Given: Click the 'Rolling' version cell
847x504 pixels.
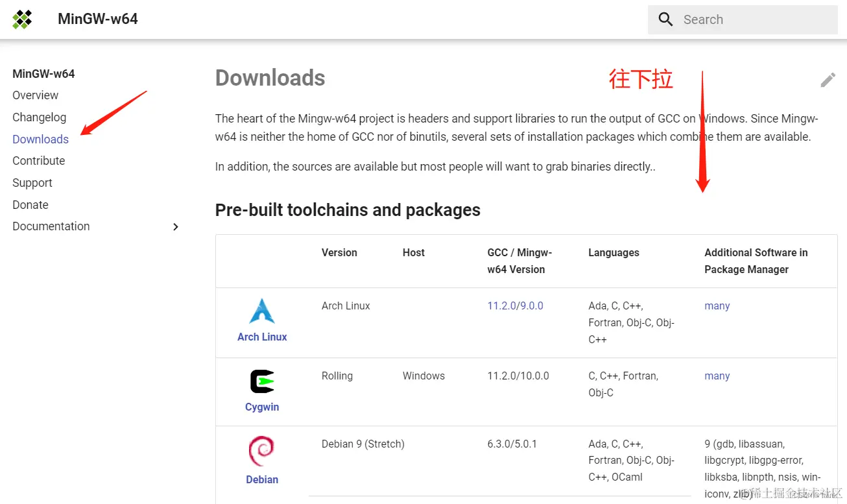Looking at the screenshot, I should pyautogui.click(x=337, y=376).
